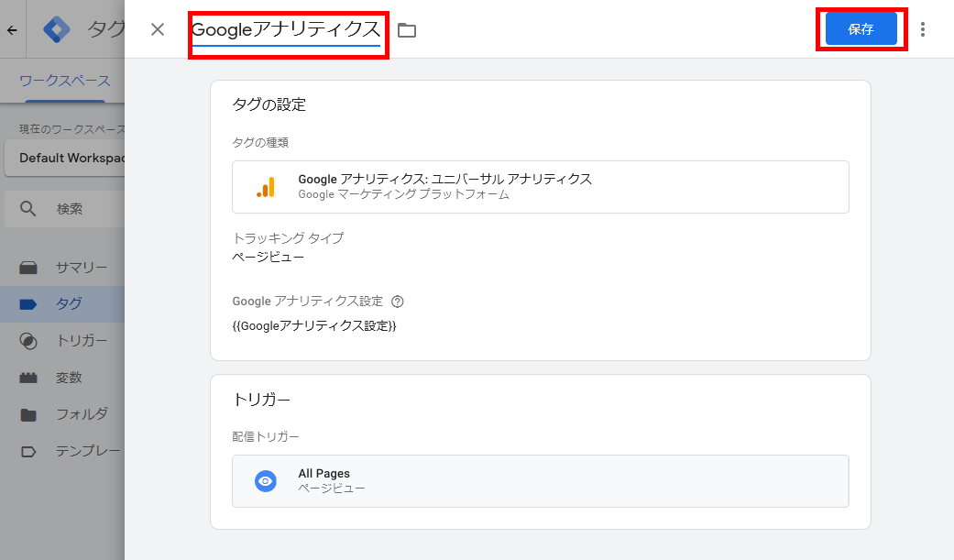
Task: Click the Google Analytics bar chart icon
Action: point(265,187)
